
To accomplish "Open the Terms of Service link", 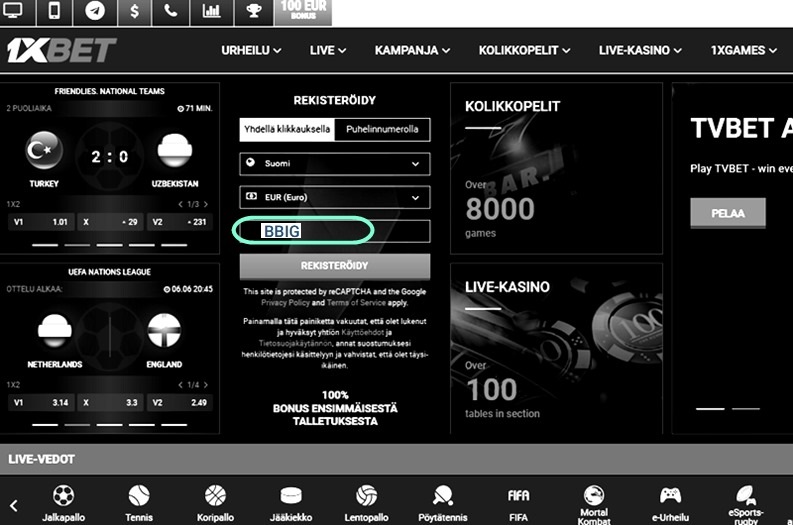I will click(x=356, y=302).
